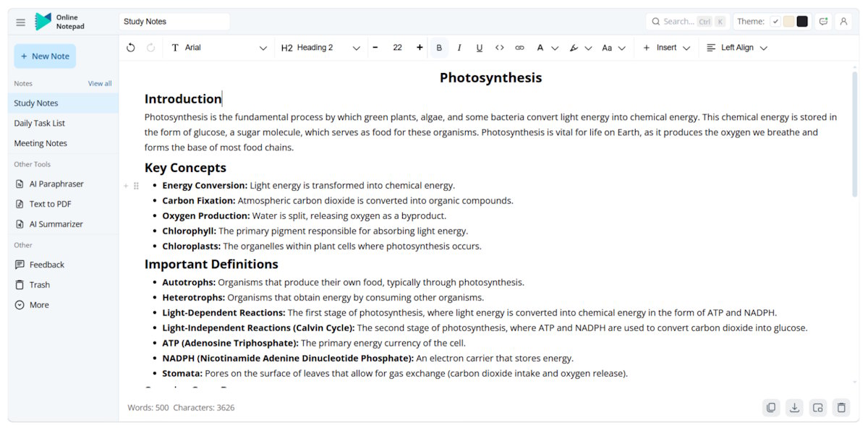The image size is (868, 428).
Task: Click the Trash bin icon in sidebar
Action: 20,286
